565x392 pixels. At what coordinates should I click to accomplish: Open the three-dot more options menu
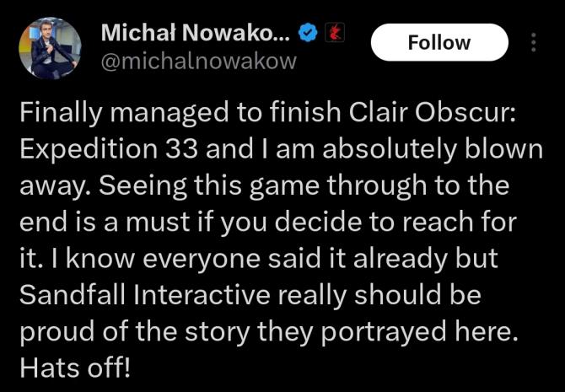tap(534, 42)
